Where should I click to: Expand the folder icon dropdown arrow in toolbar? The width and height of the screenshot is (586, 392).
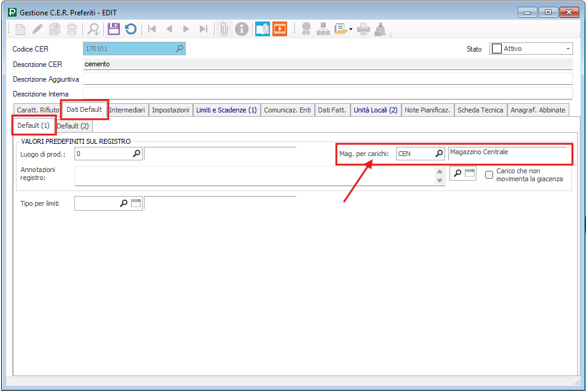click(350, 29)
